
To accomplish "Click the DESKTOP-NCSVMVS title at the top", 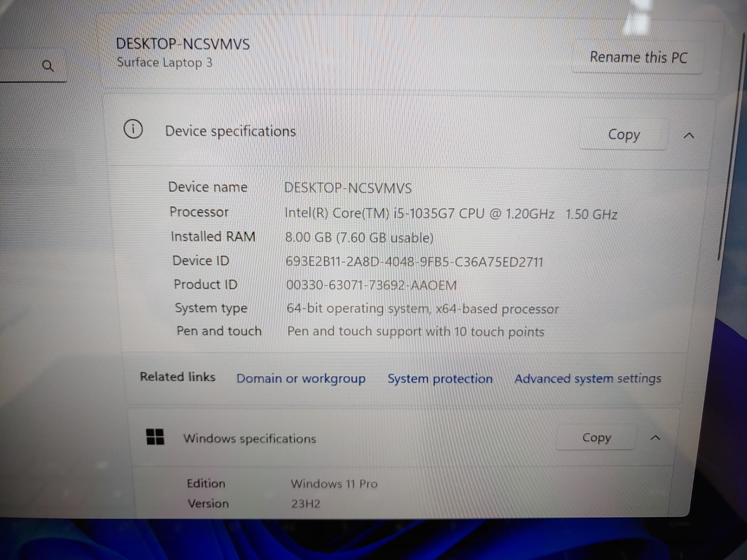I will pos(183,44).
